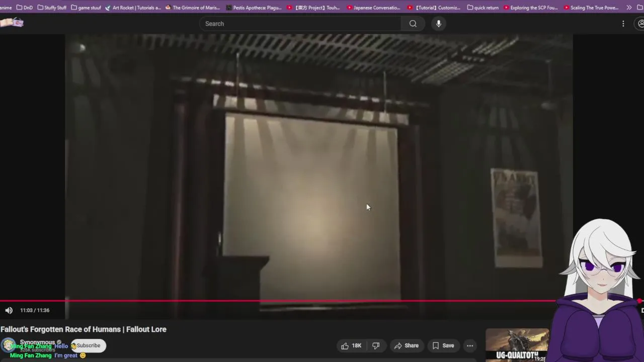644x362 pixels.
Task: Open the DnD bookmarks folder
Action: 24,8
